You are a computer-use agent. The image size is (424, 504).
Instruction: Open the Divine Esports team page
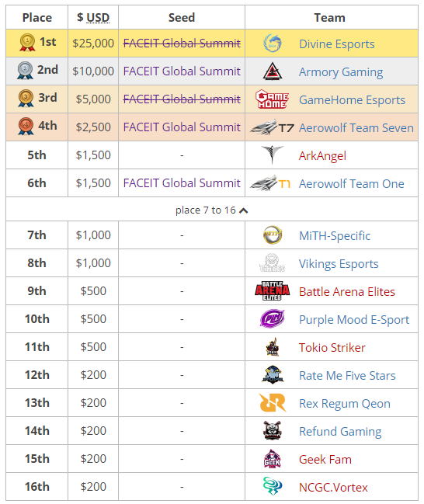336,44
